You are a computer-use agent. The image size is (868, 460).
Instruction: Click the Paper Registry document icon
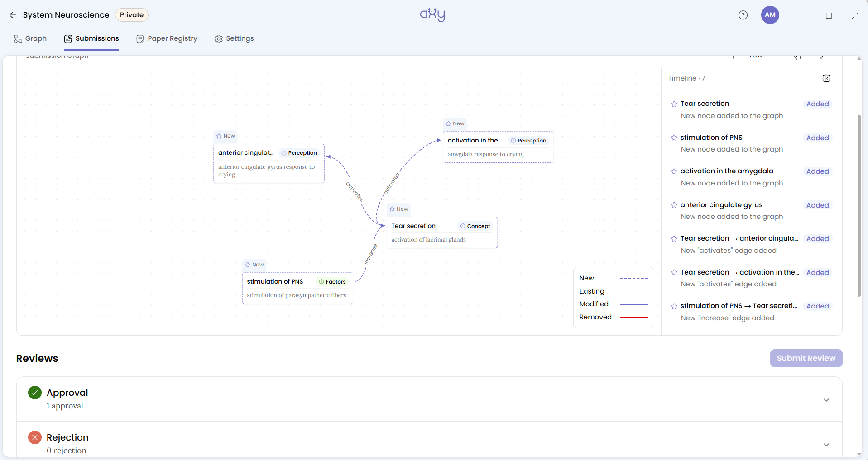point(140,39)
